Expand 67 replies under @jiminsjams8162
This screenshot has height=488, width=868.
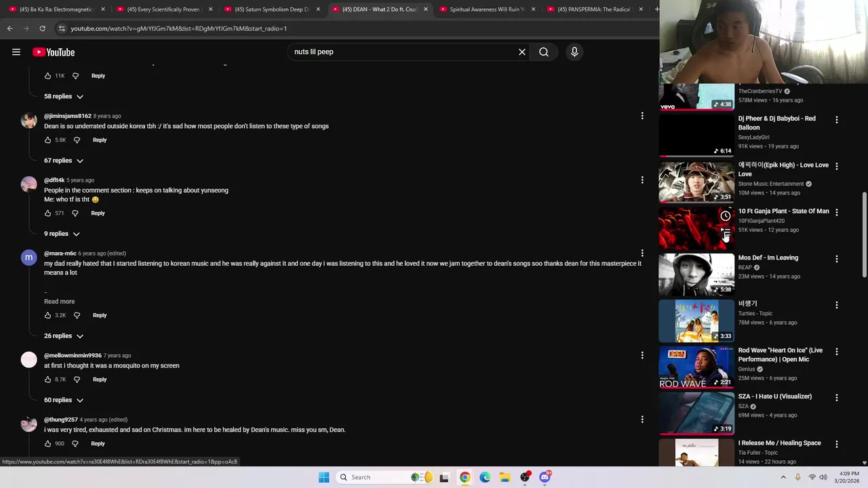click(x=64, y=161)
